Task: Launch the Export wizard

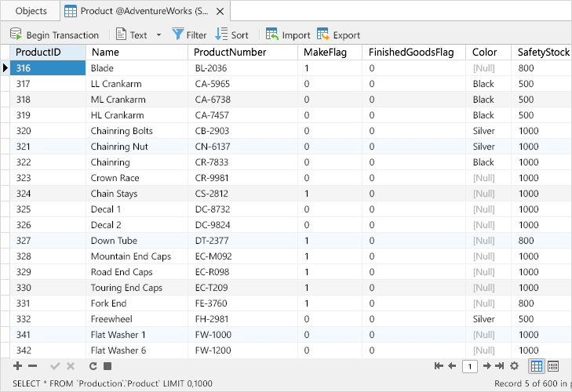Action: click(338, 34)
